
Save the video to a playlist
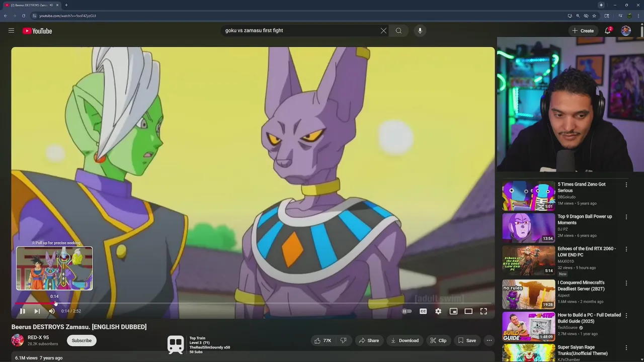pos(467,340)
